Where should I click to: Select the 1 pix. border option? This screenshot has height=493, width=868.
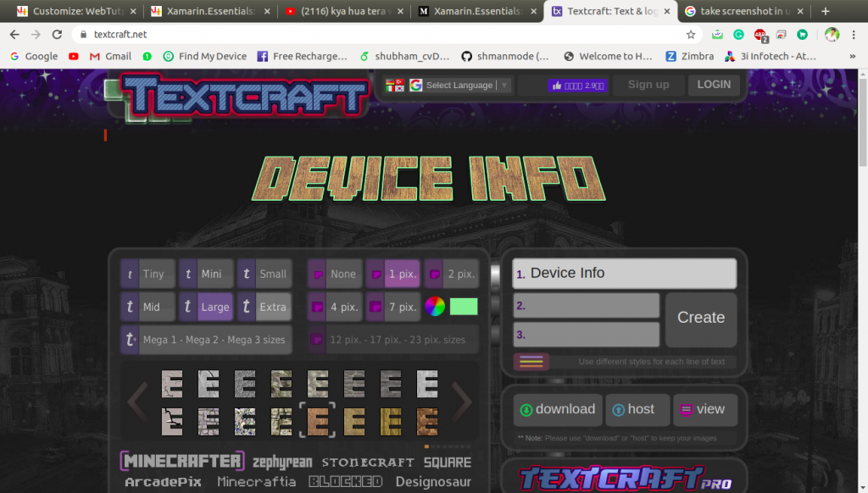pyautogui.click(x=393, y=274)
